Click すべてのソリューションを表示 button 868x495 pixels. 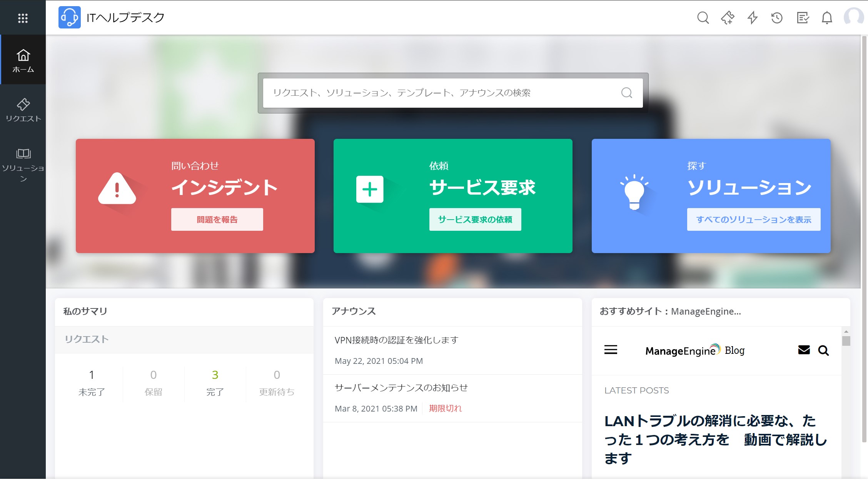tap(753, 220)
